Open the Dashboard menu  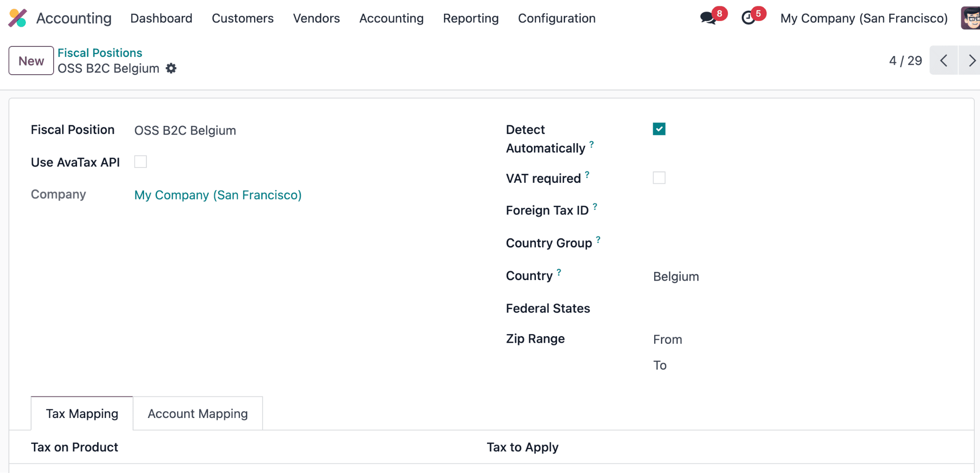[x=161, y=18]
